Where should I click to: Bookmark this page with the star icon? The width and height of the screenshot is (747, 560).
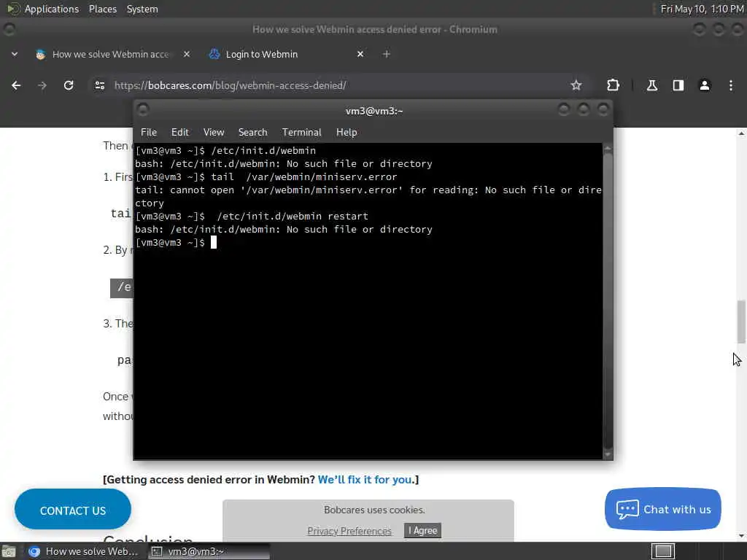(576, 85)
